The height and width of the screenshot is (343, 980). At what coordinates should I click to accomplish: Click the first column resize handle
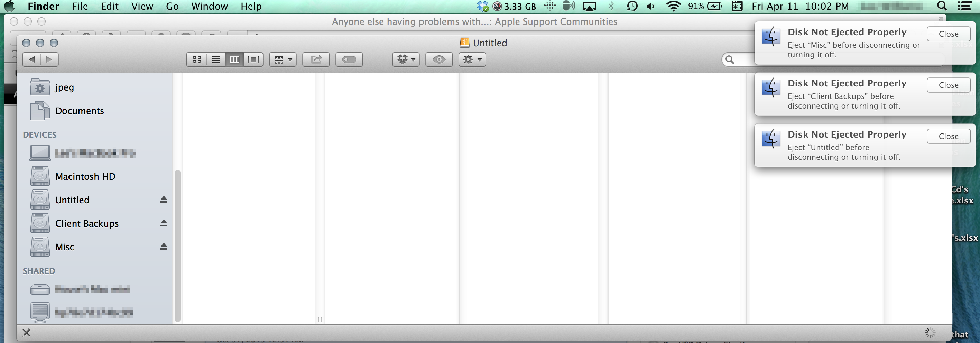pos(320,319)
